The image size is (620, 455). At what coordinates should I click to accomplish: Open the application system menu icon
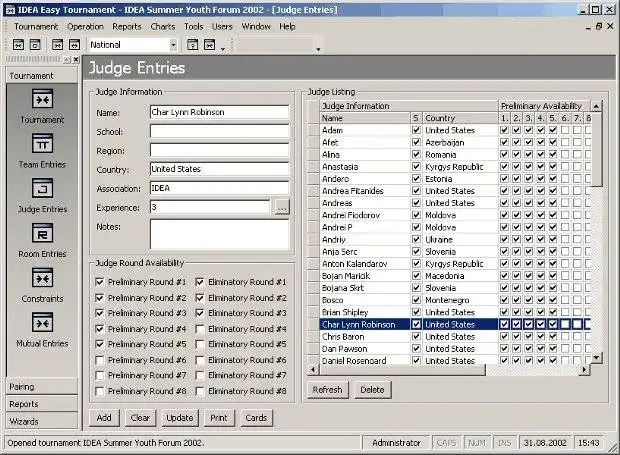(9, 10)
